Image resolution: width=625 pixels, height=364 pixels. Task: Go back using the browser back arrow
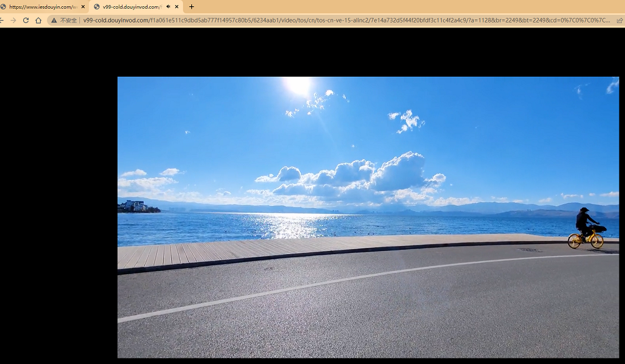click(2, 21)
